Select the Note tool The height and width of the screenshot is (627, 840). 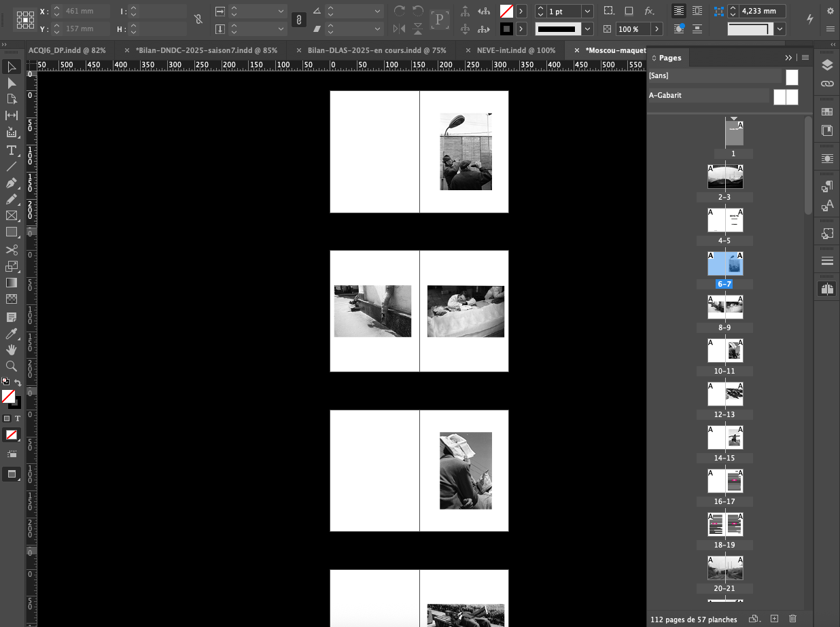pyautogui.click(x=12, y=317)
